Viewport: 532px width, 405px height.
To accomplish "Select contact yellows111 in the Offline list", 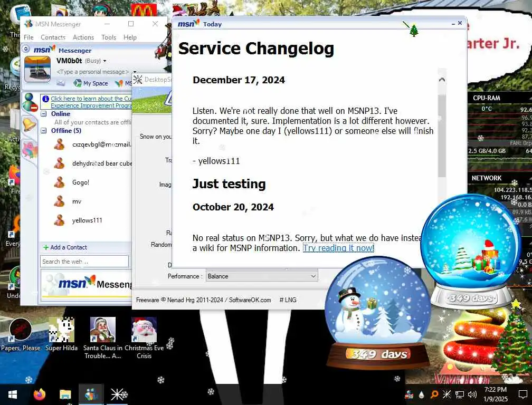I will click(86, 220).
